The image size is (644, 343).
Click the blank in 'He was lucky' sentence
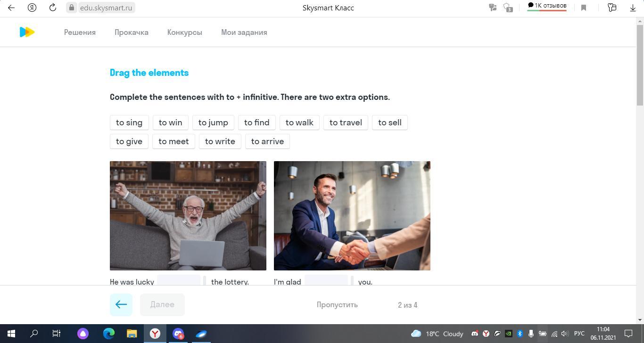click(179, 280)
